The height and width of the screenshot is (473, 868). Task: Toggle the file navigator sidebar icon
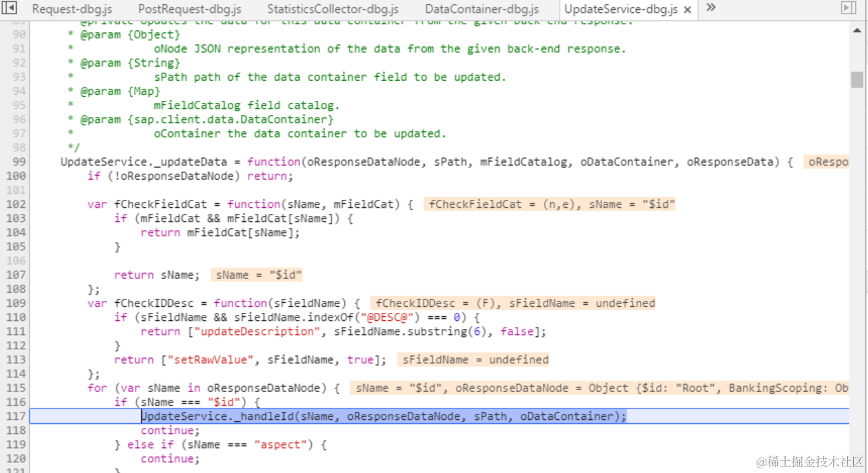10,9
